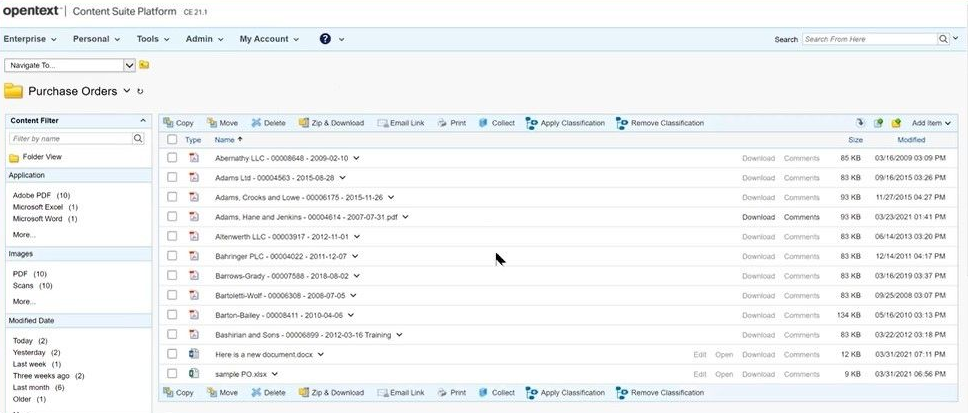
Task: Open the Navigate To dropdown
Action: [x=129, y=65]
